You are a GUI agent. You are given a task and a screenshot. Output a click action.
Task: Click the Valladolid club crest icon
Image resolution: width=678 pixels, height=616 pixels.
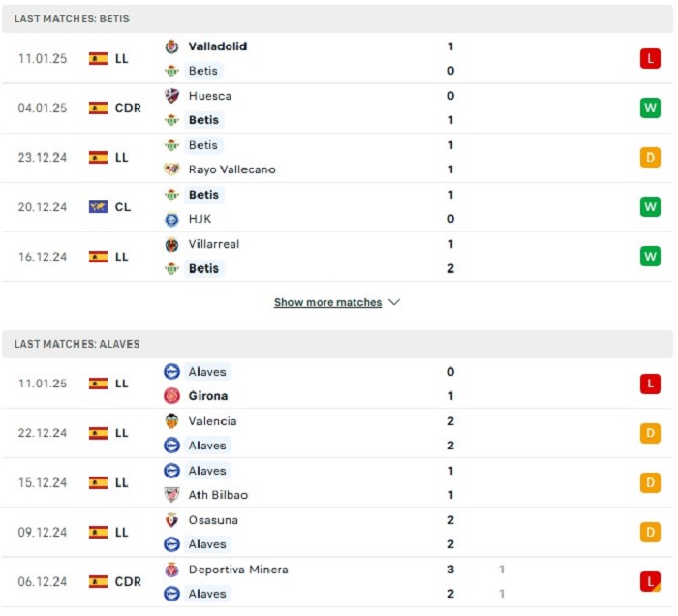coord(171,46)
